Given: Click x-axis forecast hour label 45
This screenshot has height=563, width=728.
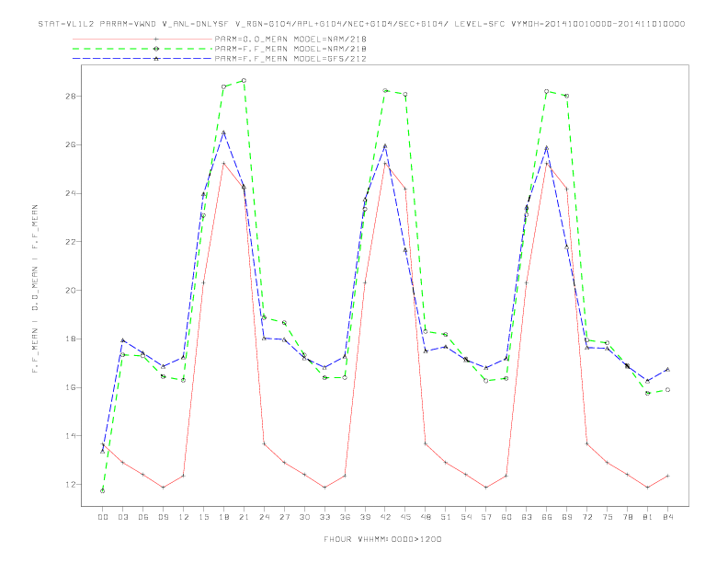Looking at the screenshot, I should 405,517.
